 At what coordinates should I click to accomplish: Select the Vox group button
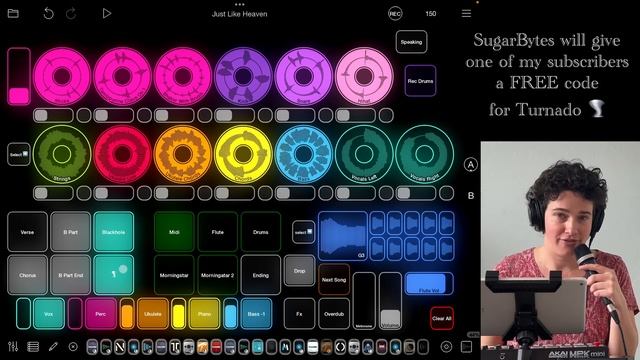[x=49, y=314]
